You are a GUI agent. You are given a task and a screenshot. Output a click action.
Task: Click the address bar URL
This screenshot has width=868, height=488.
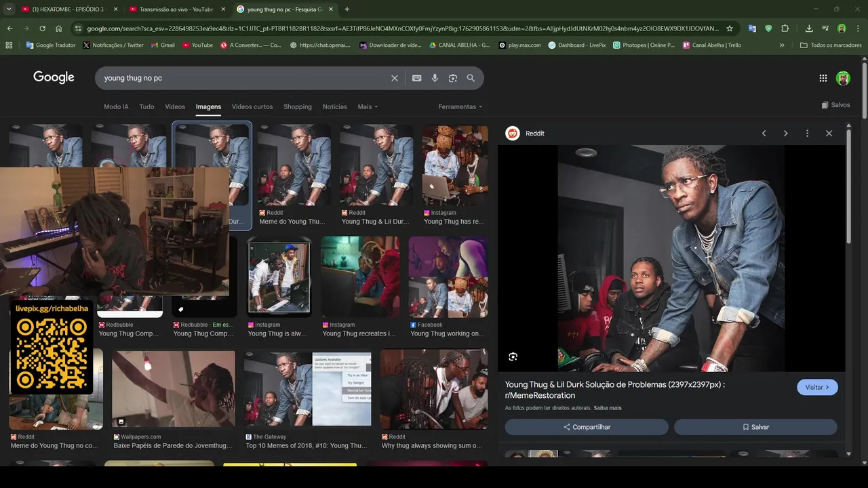tap(403, 28)
